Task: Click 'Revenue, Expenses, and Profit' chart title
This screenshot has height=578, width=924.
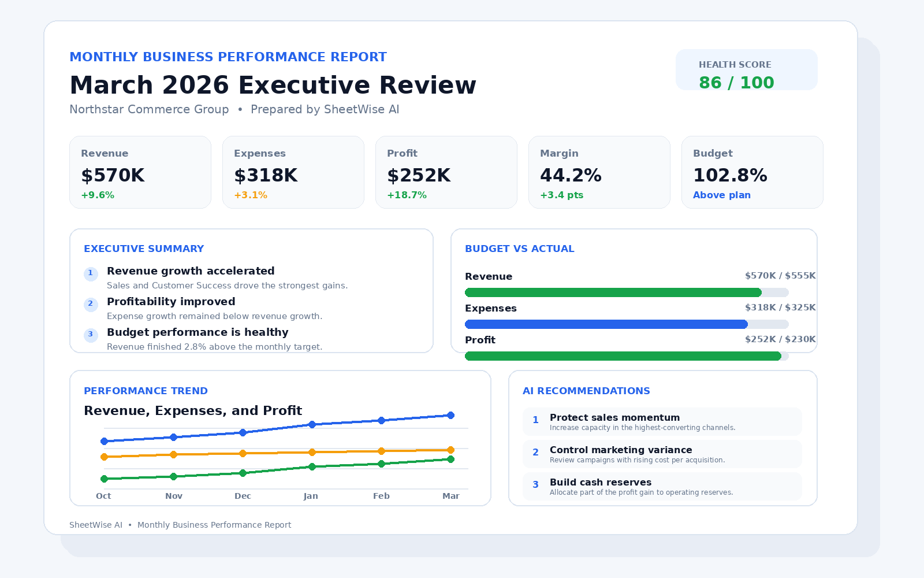Action: click(x=193, y=410)
